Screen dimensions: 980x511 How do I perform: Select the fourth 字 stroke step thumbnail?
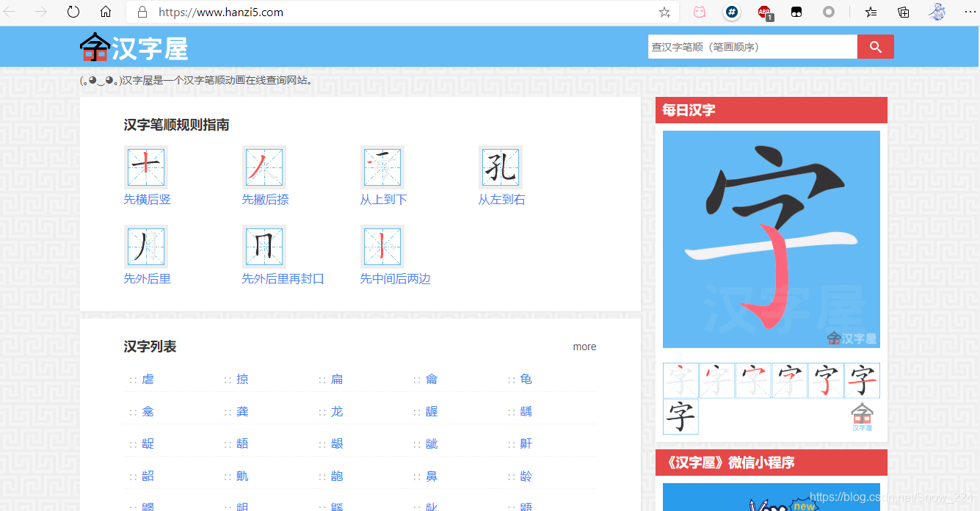coord(789,380)
